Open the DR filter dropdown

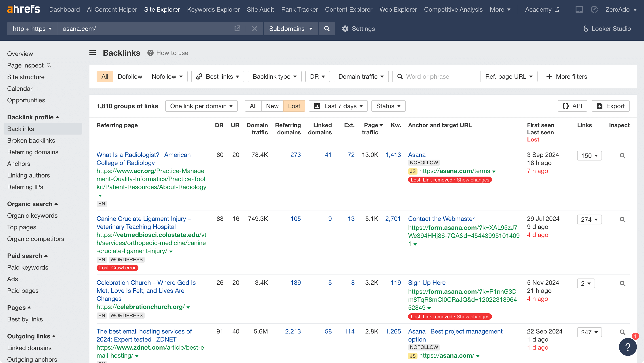[317, 76]
